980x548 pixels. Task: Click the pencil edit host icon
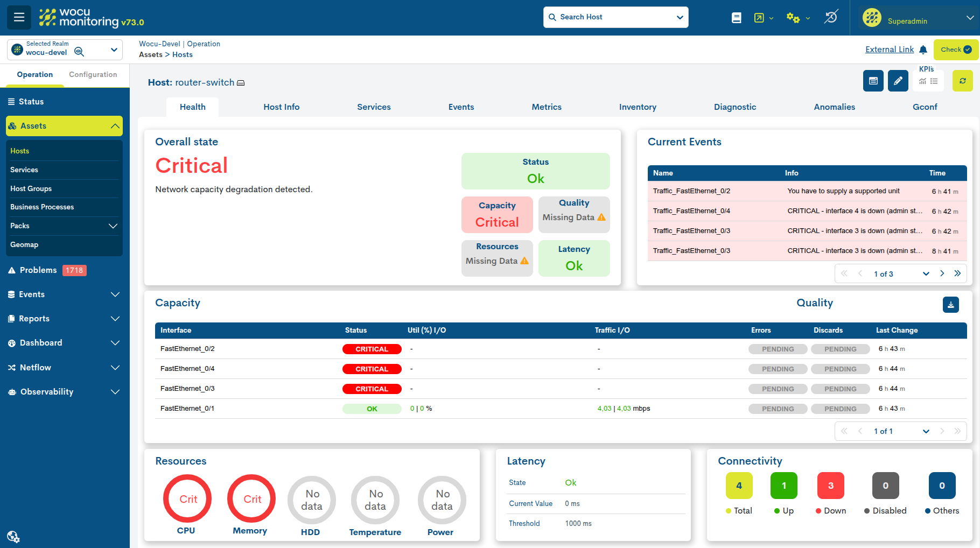click(x=898, y=81)
